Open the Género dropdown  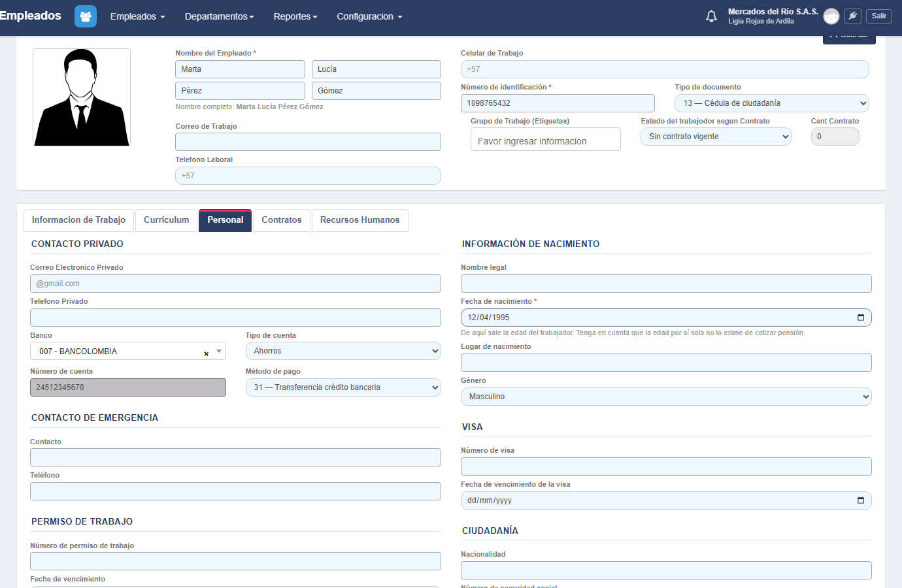666,397
